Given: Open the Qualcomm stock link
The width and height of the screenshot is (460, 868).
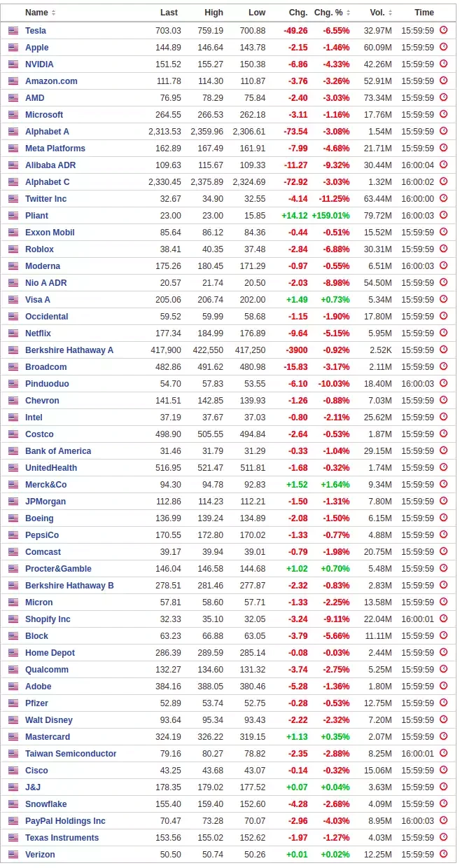Looking at the screenshot, I should coord(47,670).
